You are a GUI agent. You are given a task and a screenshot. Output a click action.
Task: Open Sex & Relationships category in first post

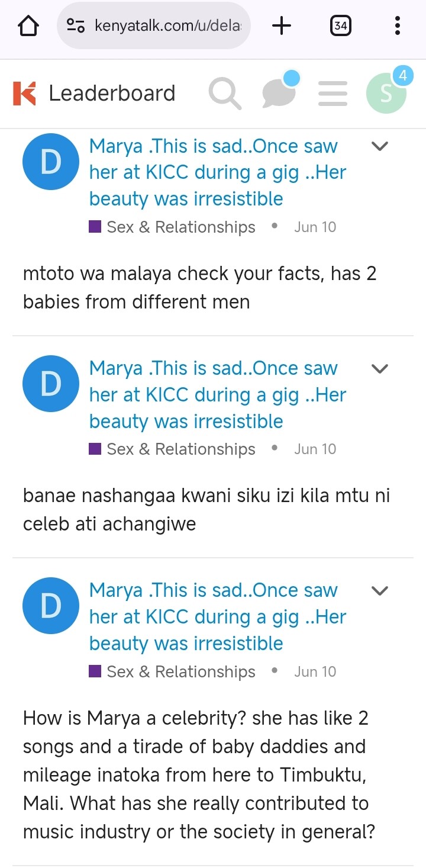pos(180,227)
